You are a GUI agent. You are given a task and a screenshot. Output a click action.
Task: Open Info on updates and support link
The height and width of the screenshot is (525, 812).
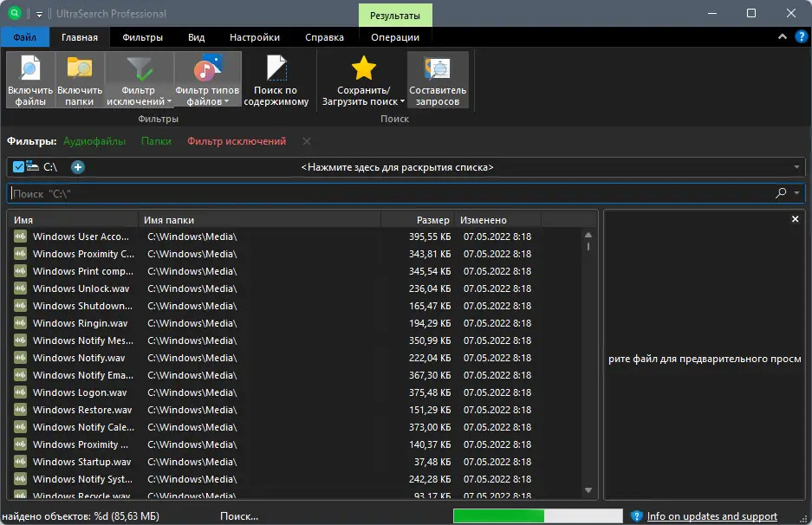tap(712, 516)
